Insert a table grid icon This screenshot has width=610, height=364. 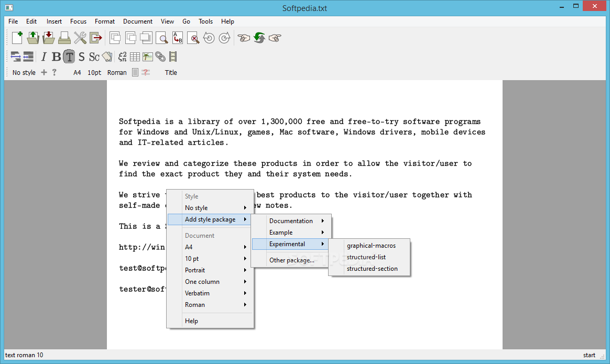[135, 57]
